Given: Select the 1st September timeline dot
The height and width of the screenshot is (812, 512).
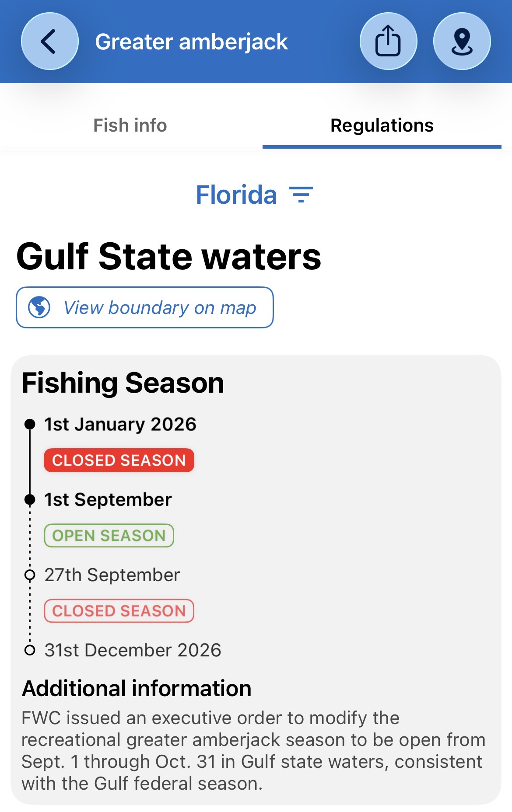Looking at the screenshot, I should tap(30, 499).
